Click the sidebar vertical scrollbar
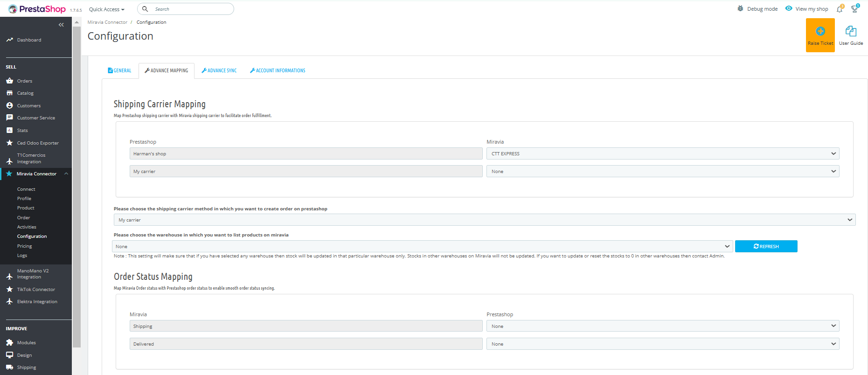Image resolution: width=868 pixels, height=375 pixels. (x=77, y=187)
